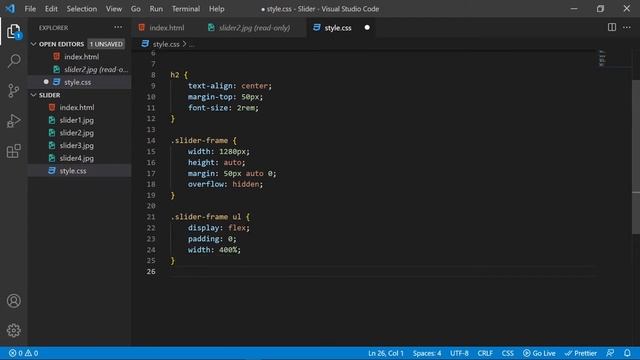Click the editor vertical scrollbar
Screen dimensions: 640x360
(636, 157)
